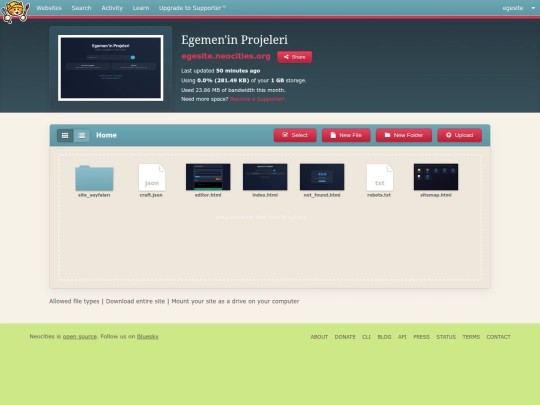
Task: Click Become a Supporter link
Action: click(257, 99)
